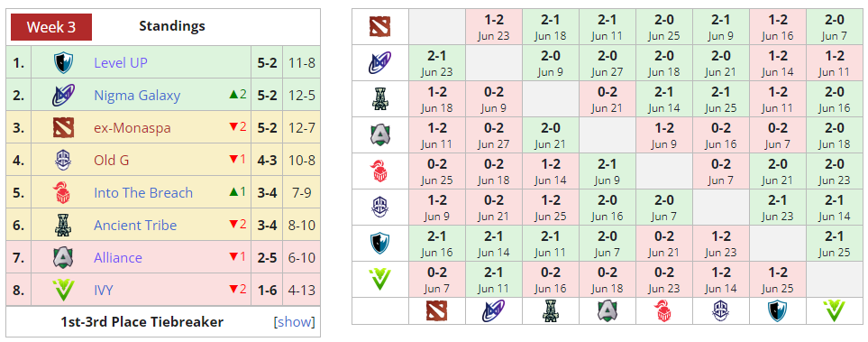Click the IVY logo in standings
This screenshot has height=342, width=868.
click(63, 290)
